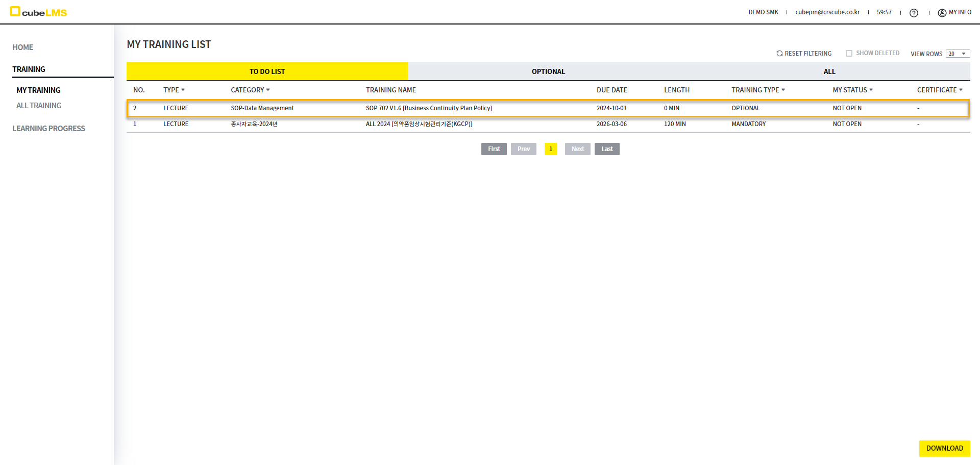Open SOP 702 Business Continuity Plan row

point(428,108)
